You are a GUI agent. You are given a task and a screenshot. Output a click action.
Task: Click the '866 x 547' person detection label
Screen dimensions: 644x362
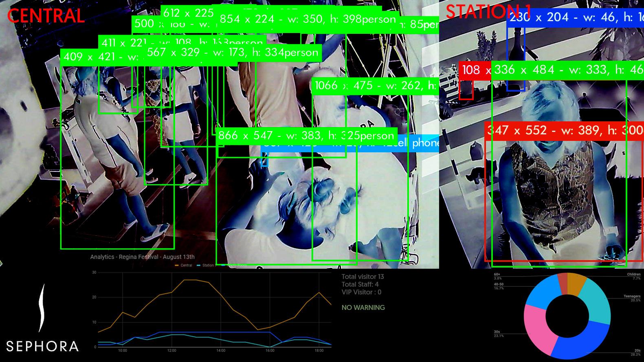[306, 136]
